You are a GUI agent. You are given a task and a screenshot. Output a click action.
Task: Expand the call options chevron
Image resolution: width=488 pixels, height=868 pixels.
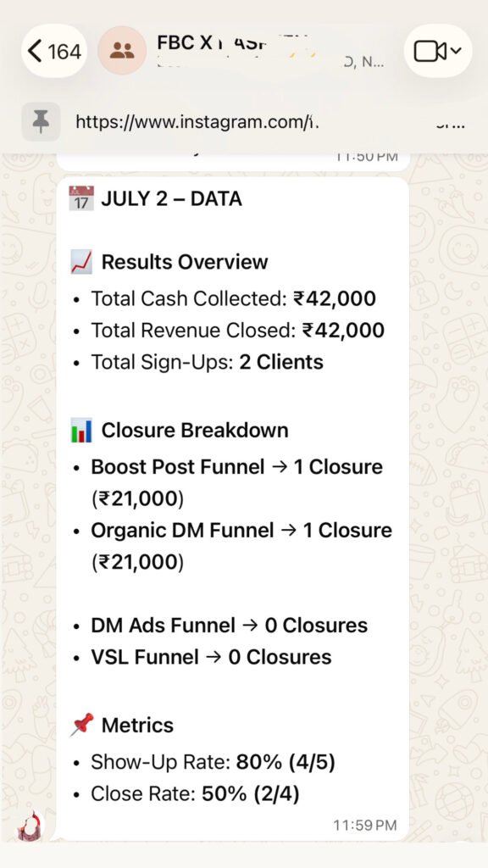[x=455, y=52]
